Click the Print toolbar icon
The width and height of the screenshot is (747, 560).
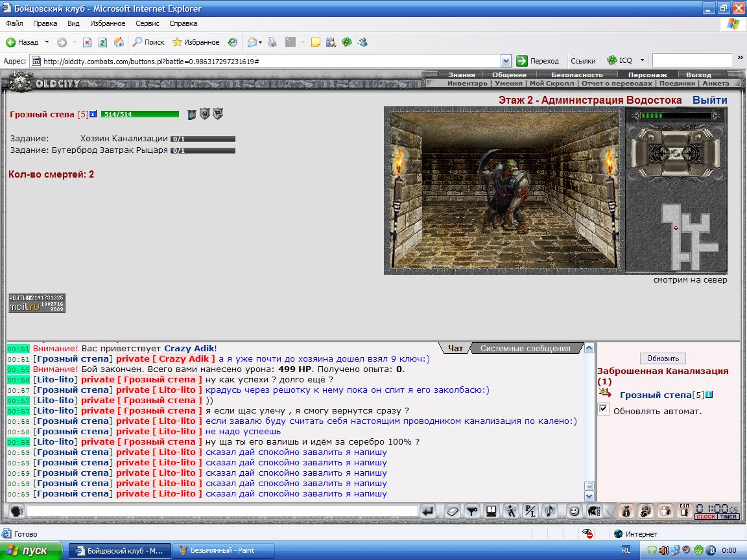tap(272, 42)
